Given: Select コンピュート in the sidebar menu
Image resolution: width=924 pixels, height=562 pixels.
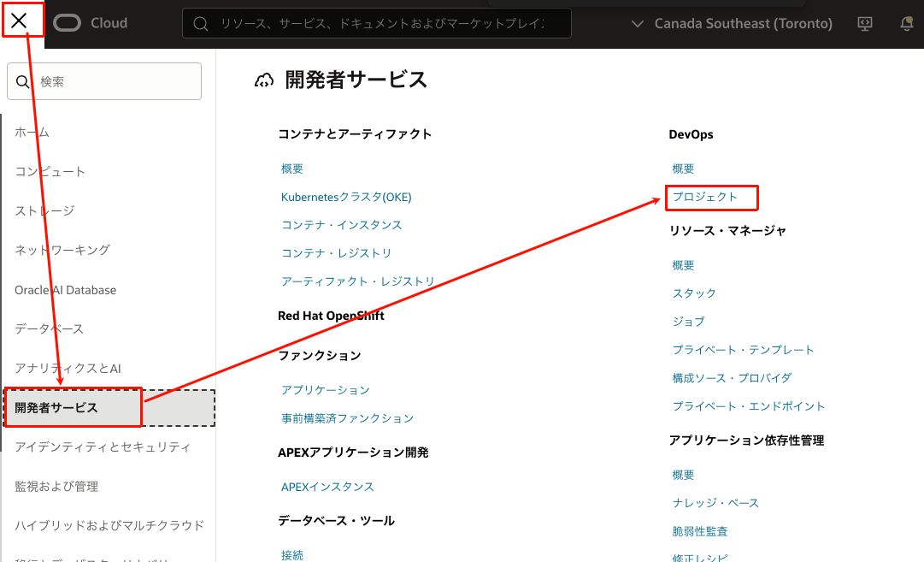Looking at the screenshot, I should point(50,172).
